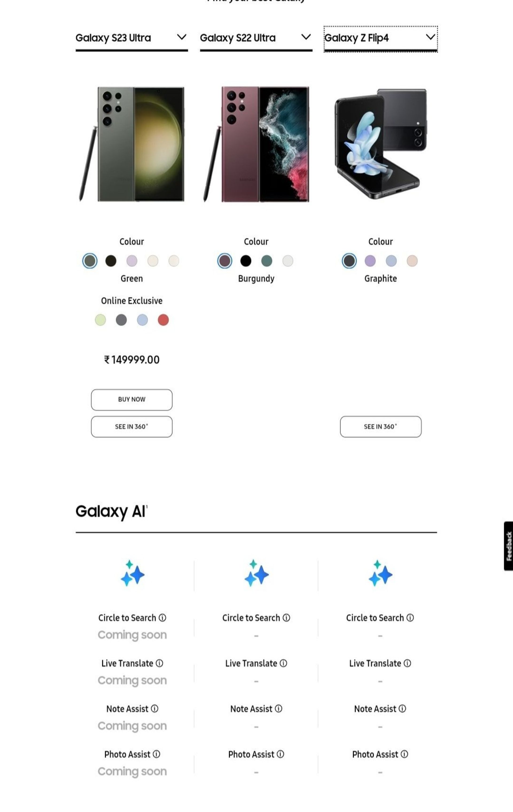Expand the Galaxy Z Flip4 dropdown
This screenshot has height=812, width=513.
(x=430, y=37)
